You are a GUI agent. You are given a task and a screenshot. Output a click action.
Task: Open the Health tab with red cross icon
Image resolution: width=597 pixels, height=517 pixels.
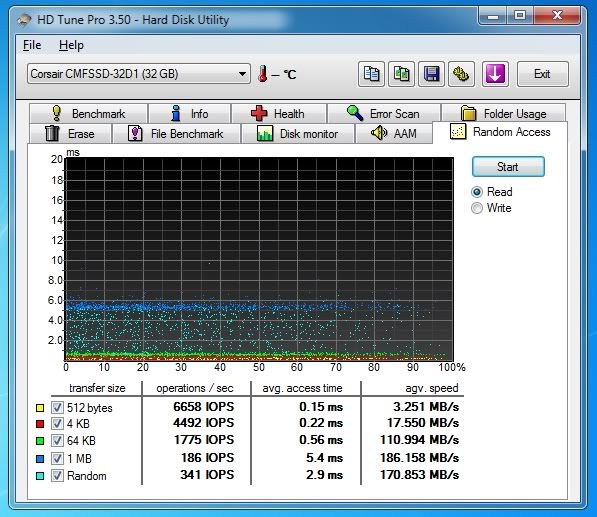click(259, 113)
